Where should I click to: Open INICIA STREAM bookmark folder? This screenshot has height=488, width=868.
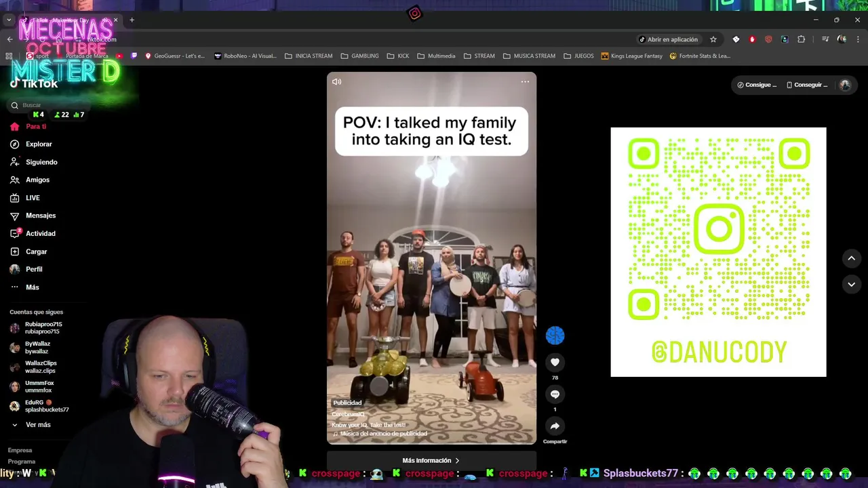[309, 56]
